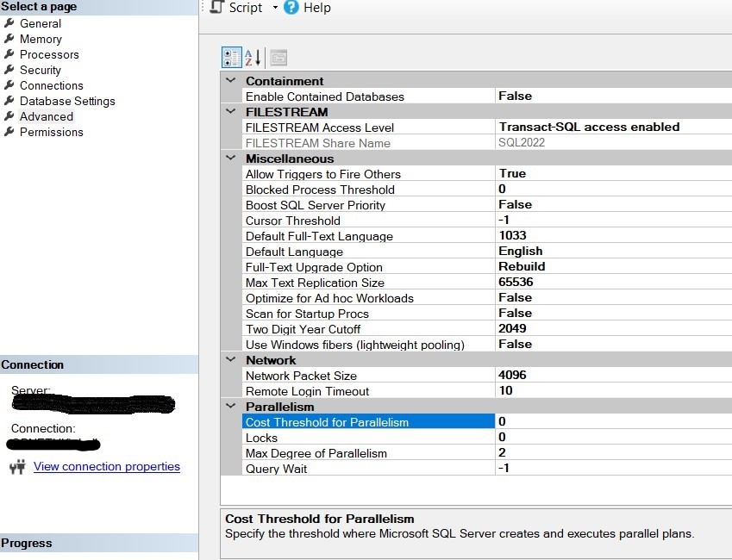Collapse the Network section chevron
Viewport: 732px width, 560px height.
coord(230,360)
